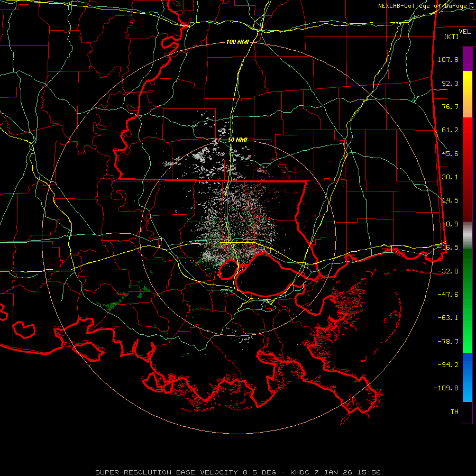
Task: Click the -109.8 velocity scale value
Action: point(446,388)
